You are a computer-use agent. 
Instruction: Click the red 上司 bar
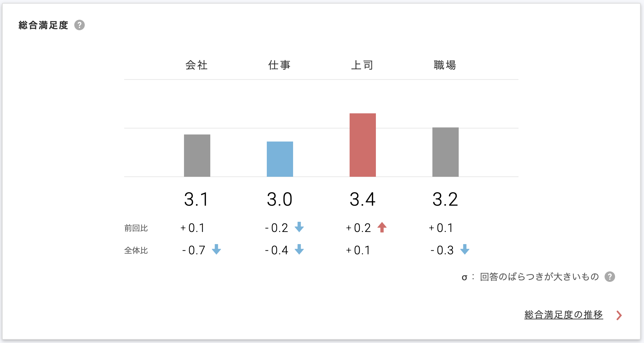tap(363, 145)
